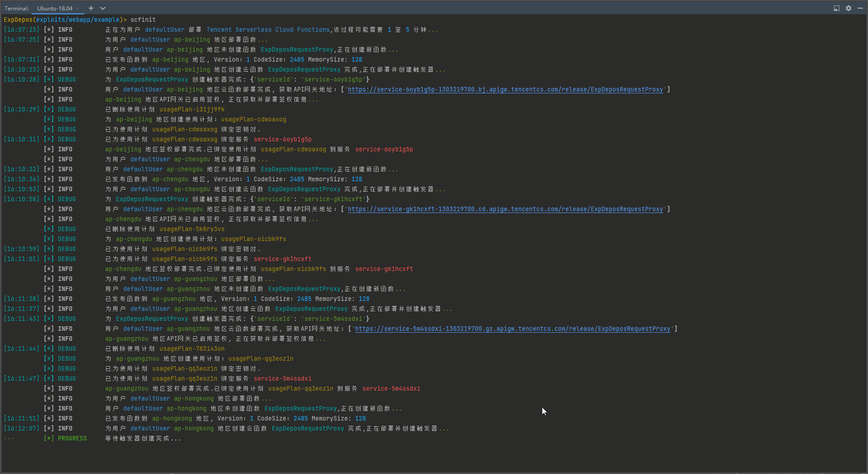868x474 pixels.
Task: Click the PROGRESS status line label
Action: pyautogui.click(x=72, y=439)
